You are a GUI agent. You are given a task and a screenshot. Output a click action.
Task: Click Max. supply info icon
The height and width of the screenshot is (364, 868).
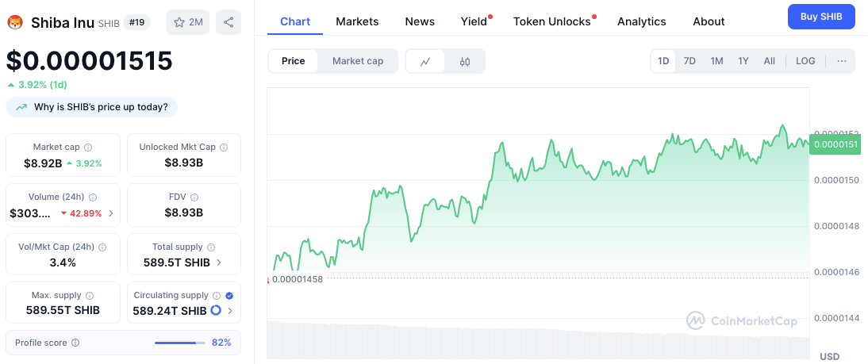tap(90, 296)
